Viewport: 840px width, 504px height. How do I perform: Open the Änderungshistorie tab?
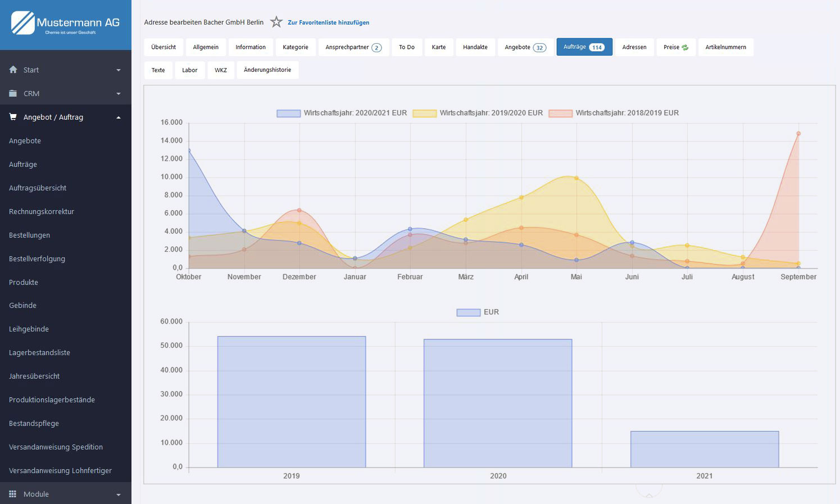[x=267, y=70]
